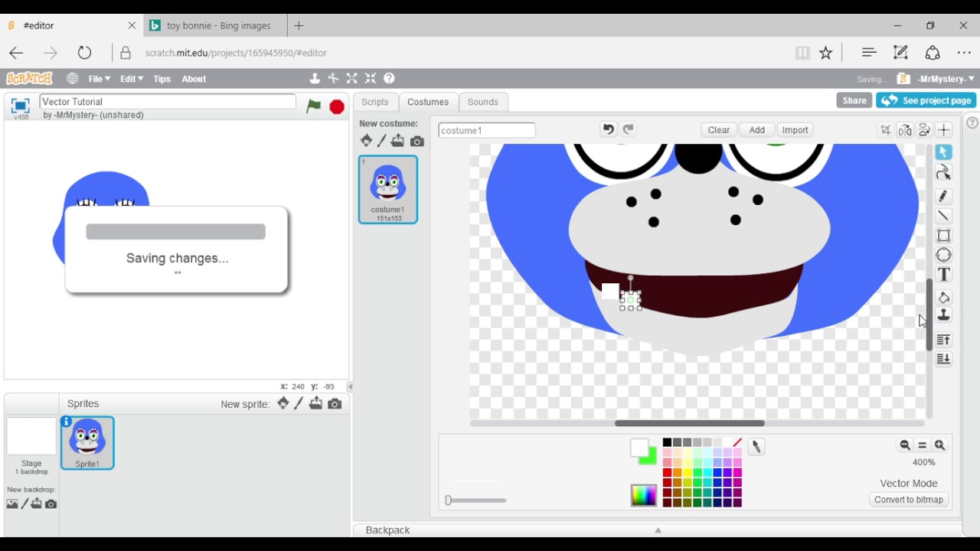980x551 pixels.
Task: Select the Text tool
Action: [x=944, y=275]
